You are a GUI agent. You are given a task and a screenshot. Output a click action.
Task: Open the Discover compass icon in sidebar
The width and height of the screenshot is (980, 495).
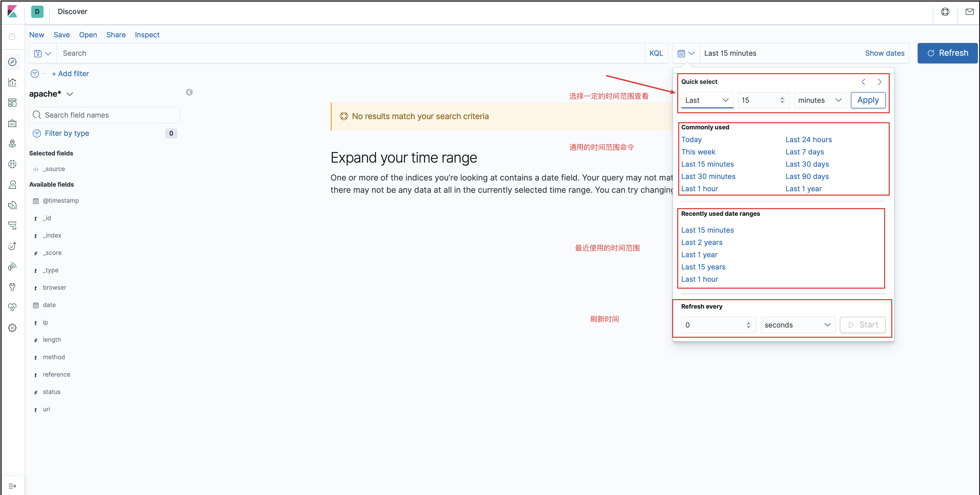point(12,62)
